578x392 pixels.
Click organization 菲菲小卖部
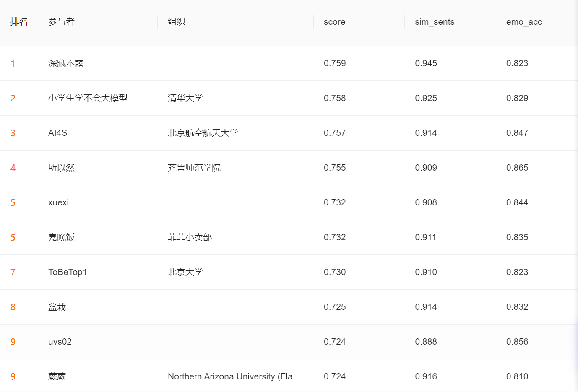coord(190,237)
